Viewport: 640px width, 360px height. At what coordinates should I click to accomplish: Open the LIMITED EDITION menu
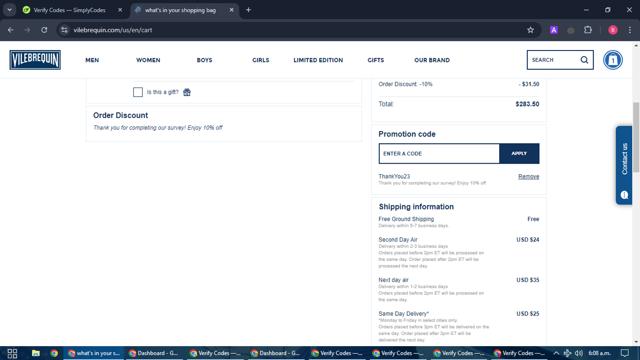tap(318, 60)
